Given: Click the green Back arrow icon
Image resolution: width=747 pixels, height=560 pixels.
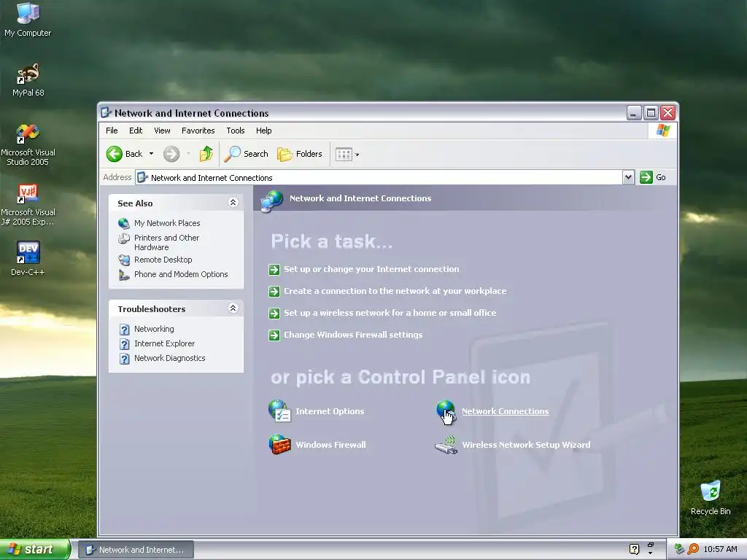Looking at the screenshot, I should click(115, 154).
